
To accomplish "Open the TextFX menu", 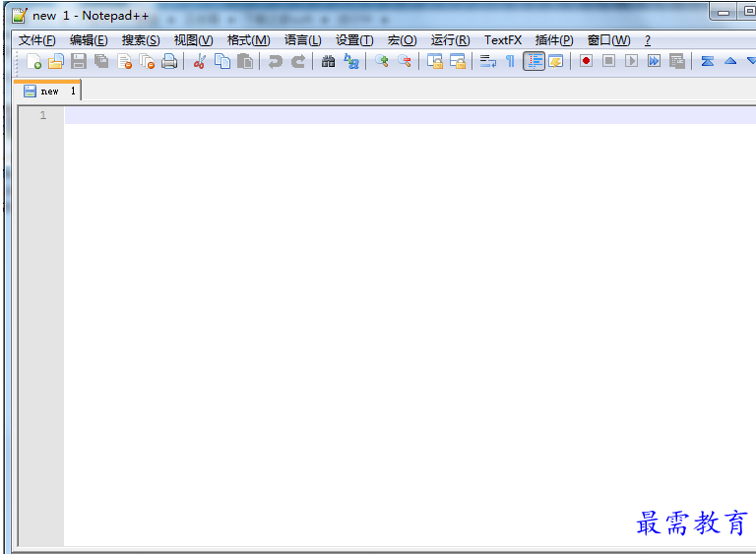I will pos(502,40).
